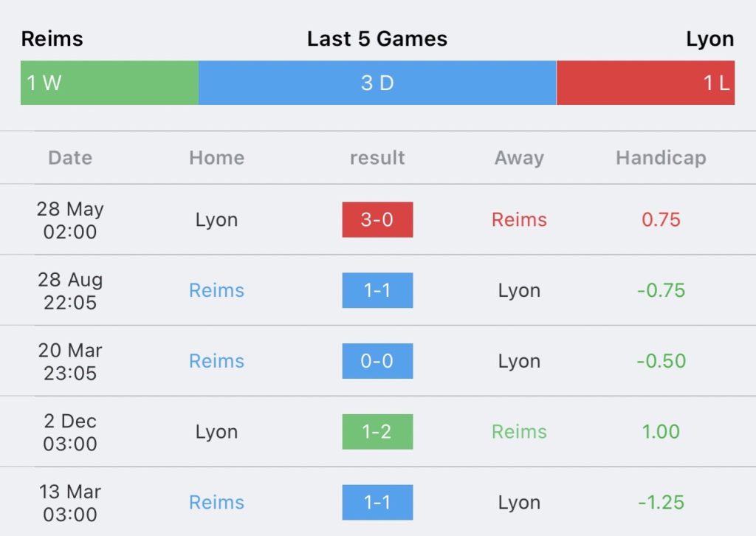Select the Date column header
Image resolution: width=756 pixels, height=536 pixels.
(70, 158)
